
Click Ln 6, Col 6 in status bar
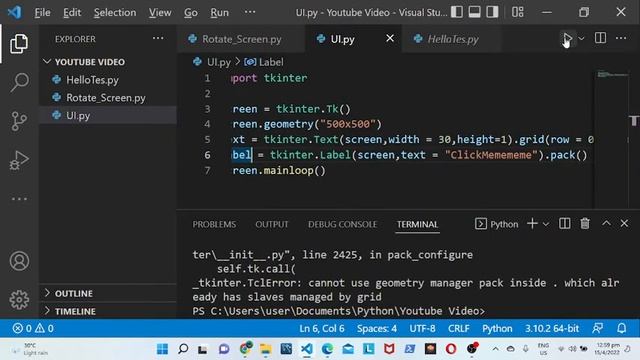(322, 329)
